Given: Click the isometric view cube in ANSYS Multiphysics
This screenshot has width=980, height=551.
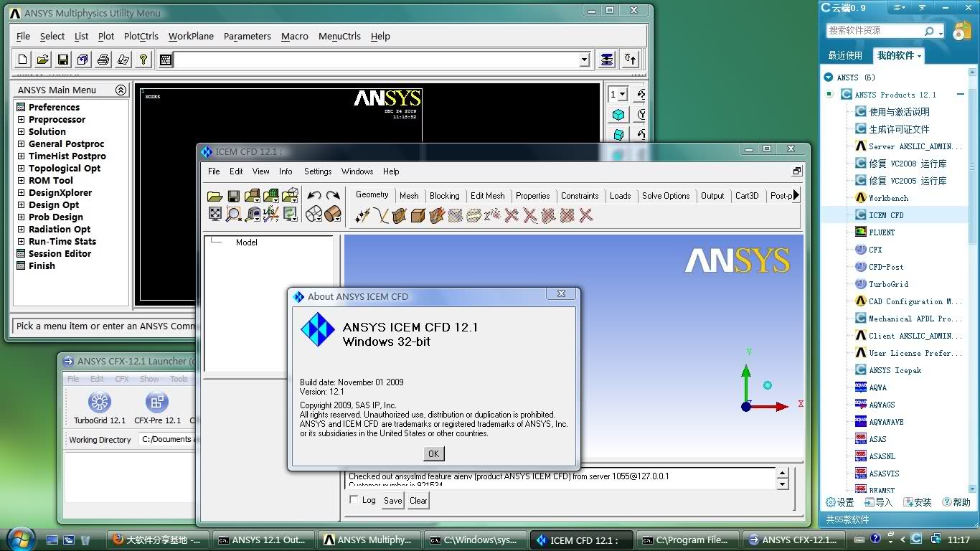Looking at the screenshot, I should pyautogui.click(x=618, y=115).
